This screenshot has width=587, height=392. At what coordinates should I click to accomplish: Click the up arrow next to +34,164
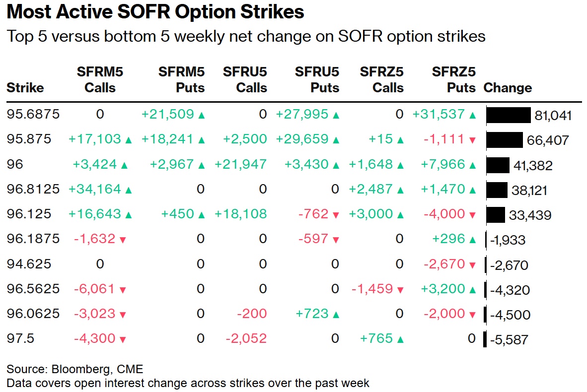coord(129,190)
